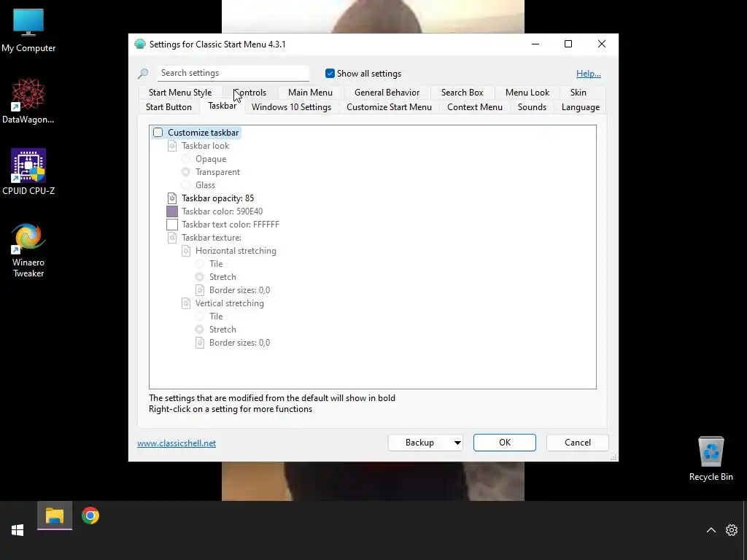Enable the Customize taskbar checkbox

[x=158, y=133]
